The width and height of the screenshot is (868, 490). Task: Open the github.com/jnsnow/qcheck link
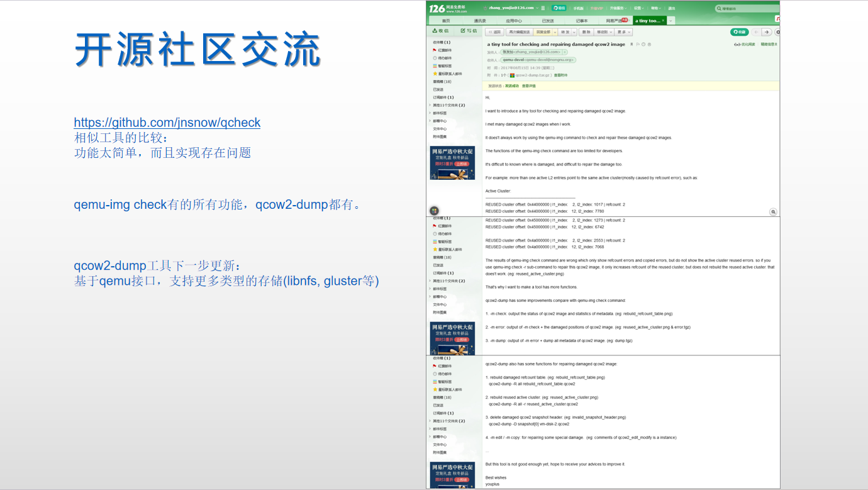point(167,122)
